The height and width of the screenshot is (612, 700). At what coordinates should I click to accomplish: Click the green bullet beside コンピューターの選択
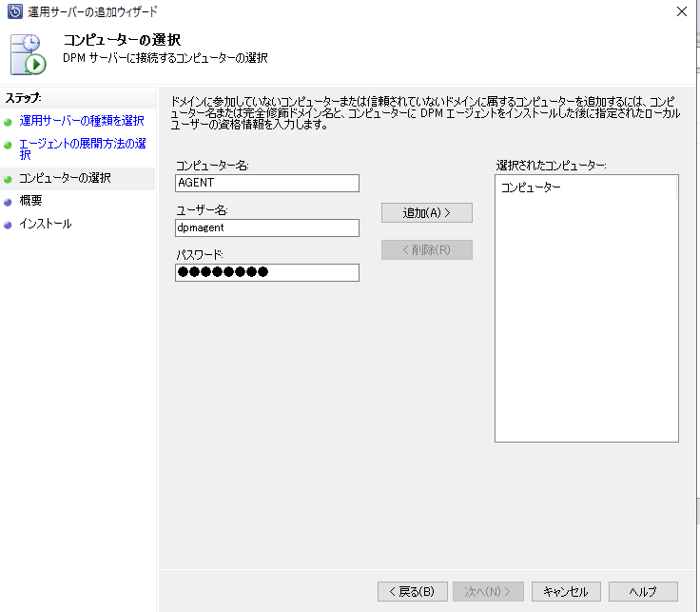(8, 180)
